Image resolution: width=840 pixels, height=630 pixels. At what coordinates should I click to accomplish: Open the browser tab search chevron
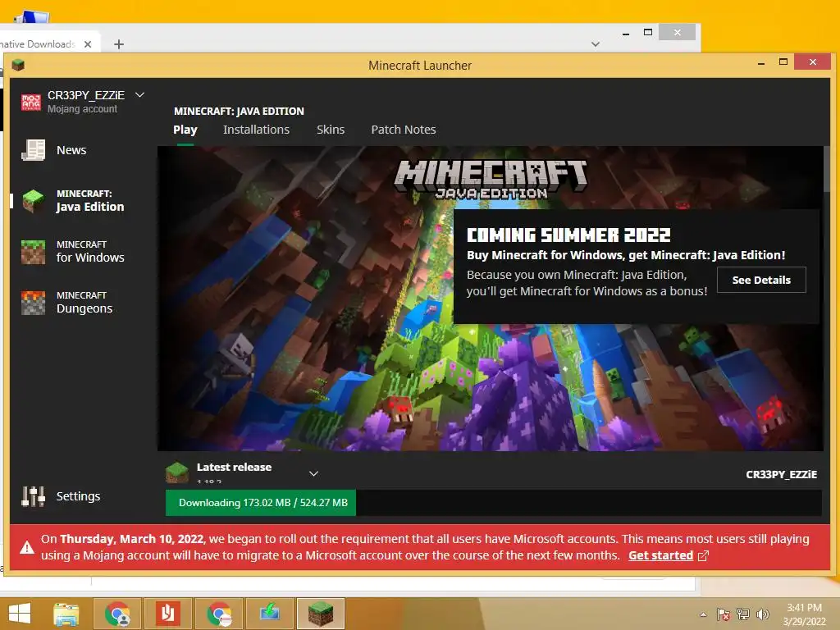596,44
